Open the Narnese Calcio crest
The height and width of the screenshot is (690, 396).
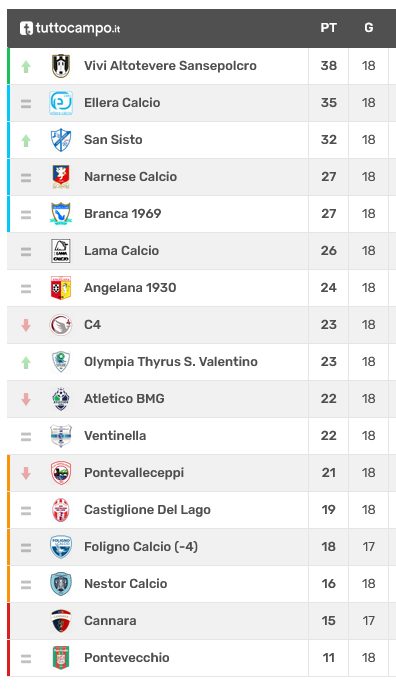61,177
